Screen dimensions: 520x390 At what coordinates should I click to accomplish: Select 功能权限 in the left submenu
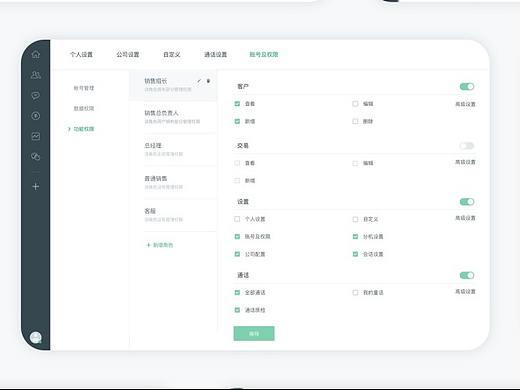pos(84,129)
